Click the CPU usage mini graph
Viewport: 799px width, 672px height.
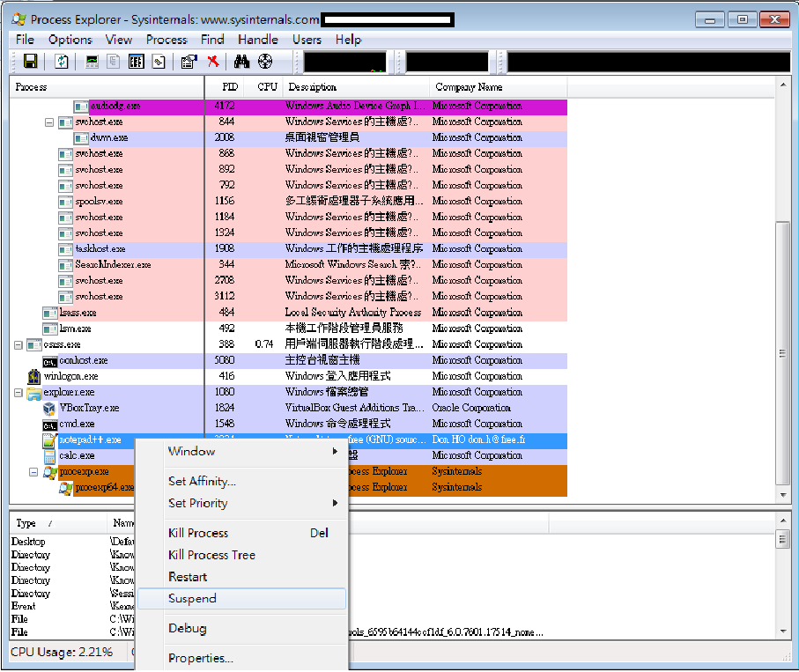click(345, 63)
